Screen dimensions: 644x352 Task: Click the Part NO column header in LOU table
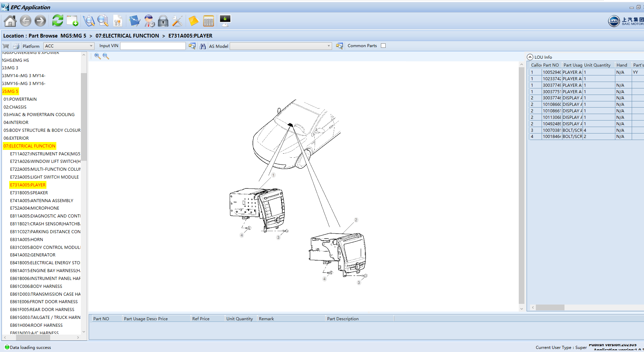[x=551, y=65]
